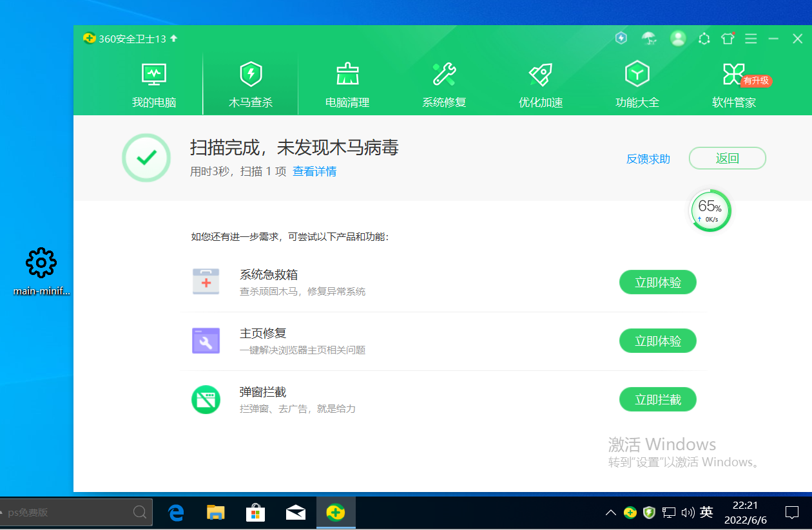Select the 优化加速 tab
Viewport: 812px width, 530px height.
[x=541, y=84]
